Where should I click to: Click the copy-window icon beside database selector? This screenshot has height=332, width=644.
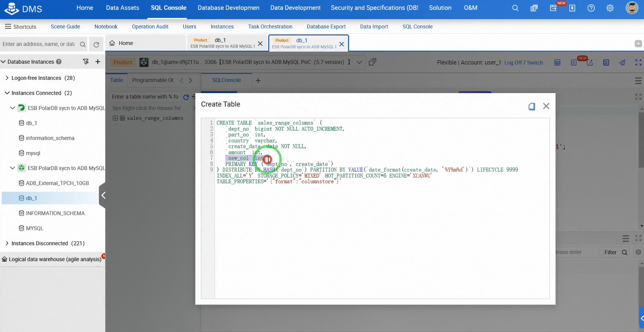click(372, 62)
